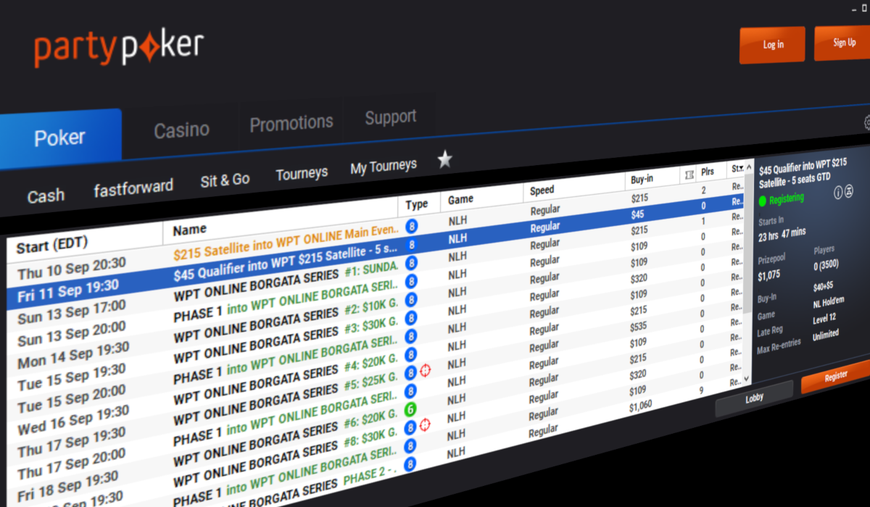Click scroll-up arrow of tournament list
The width and height of the screenshot is (870, 507).
coord(748,167)
